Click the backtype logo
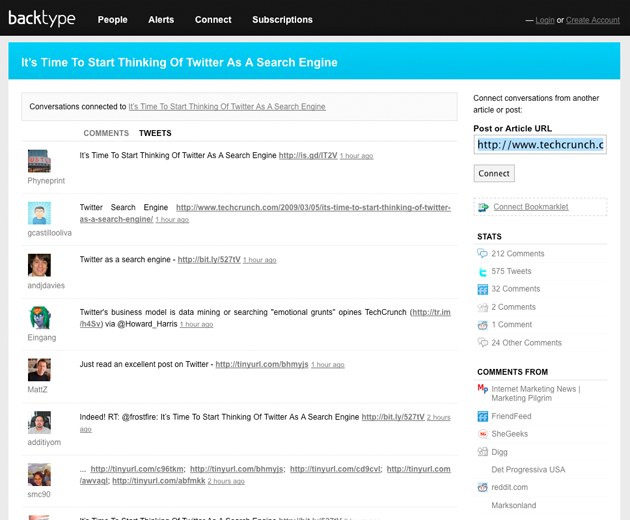This screenshot has width=630, height=520. 42,18
